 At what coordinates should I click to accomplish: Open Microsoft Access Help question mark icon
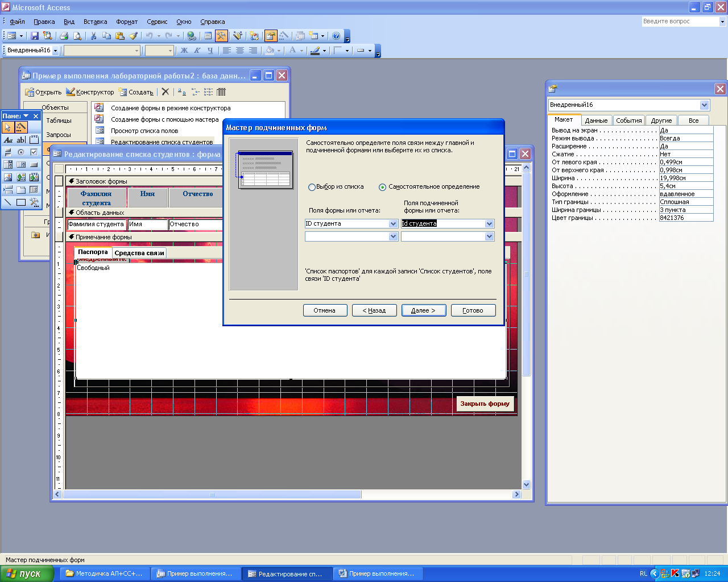click(x=336, y=36)
